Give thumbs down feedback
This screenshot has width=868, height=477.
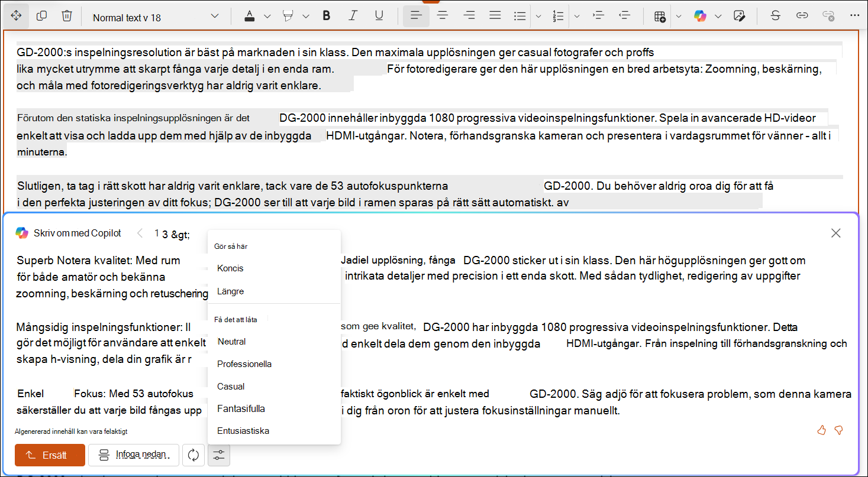(x=838, y=430)
